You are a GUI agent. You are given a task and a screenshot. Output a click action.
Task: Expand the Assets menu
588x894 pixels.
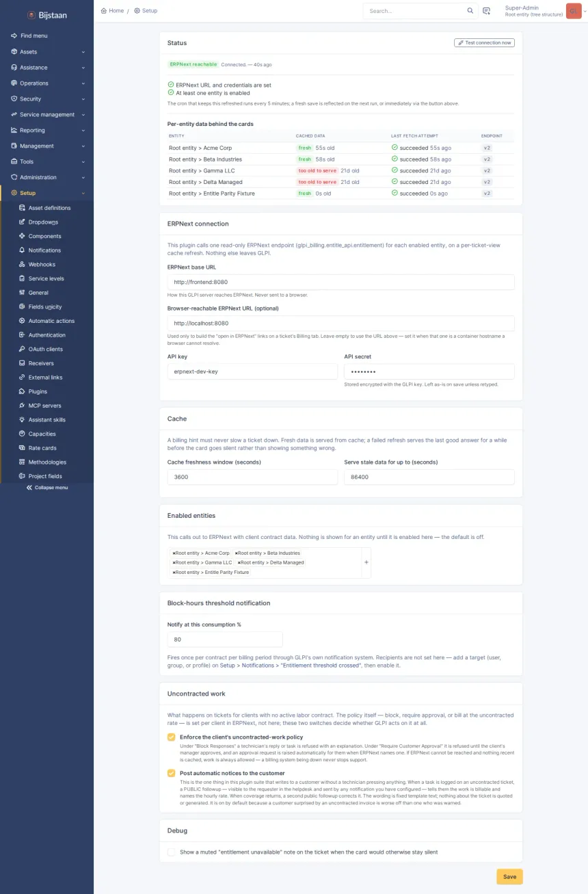(46, 51)
